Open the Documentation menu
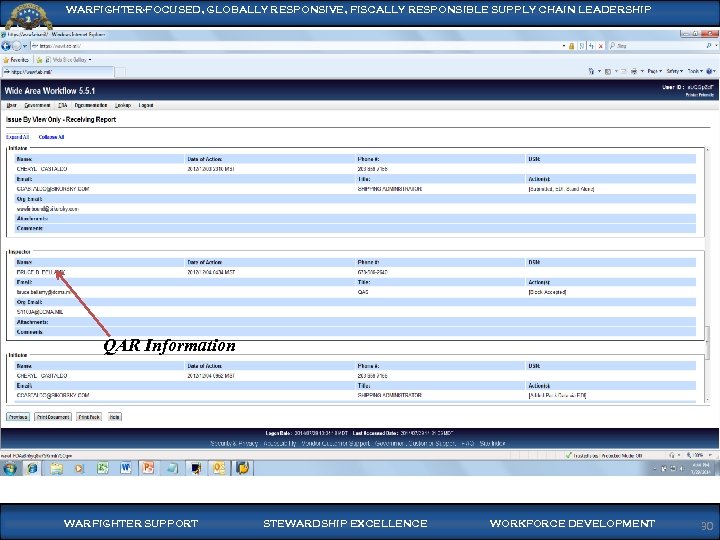Image resolution: width=720 pixels, height=540 pixels. (x=90, y=105)
